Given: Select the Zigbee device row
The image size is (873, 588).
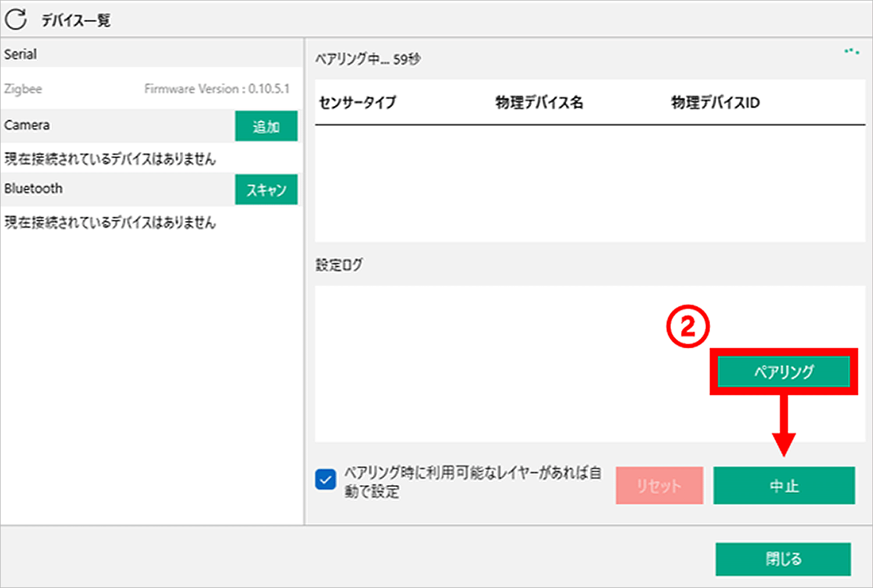Looking at the screenshot, I should pyautogui.click(x=151, y=89).
